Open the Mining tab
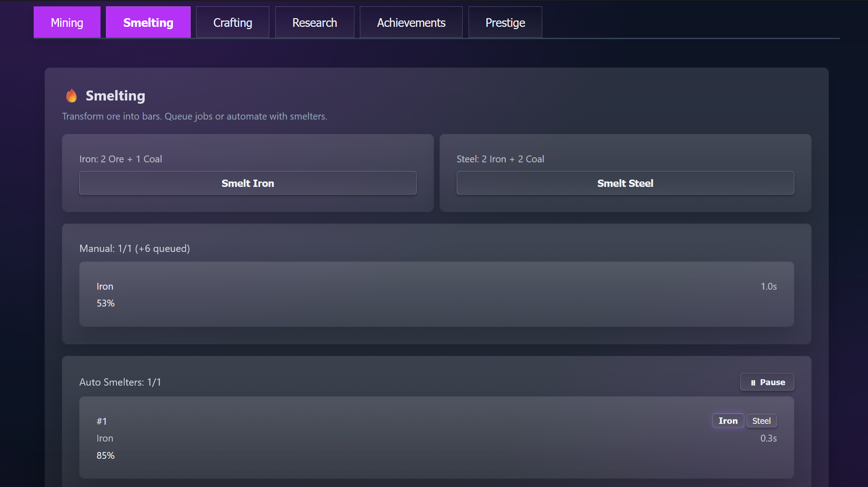Screen dimensions: 868x487 tap(67, 22)
